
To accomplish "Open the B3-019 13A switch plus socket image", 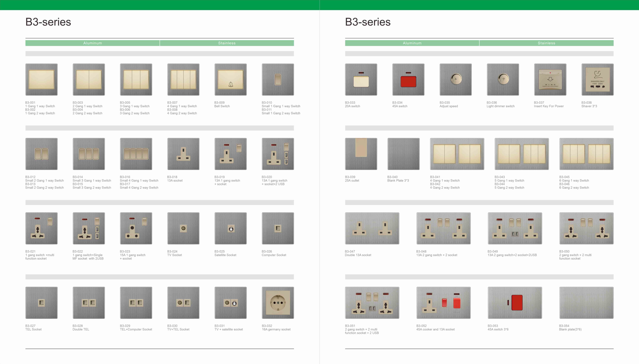I will [230, 154].
